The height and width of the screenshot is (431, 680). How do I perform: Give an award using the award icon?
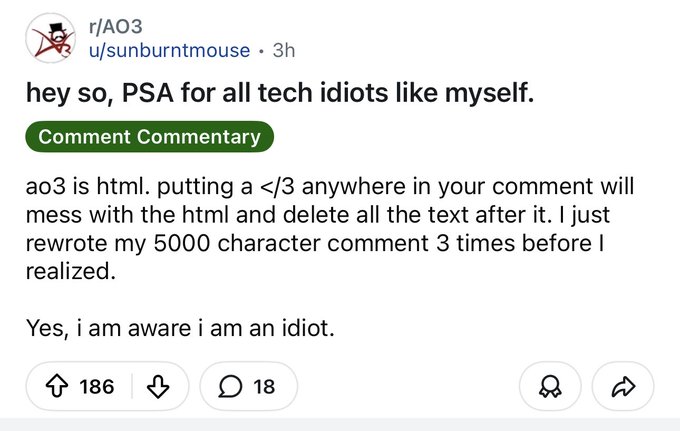[x=547, y=385]
